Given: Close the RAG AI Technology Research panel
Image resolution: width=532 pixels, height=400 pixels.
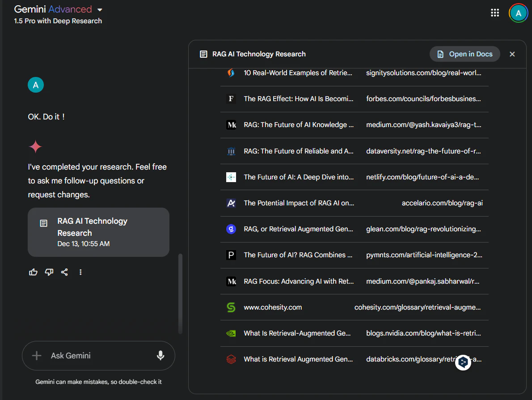Looking at the screenshot, I should tap(512, 54).
